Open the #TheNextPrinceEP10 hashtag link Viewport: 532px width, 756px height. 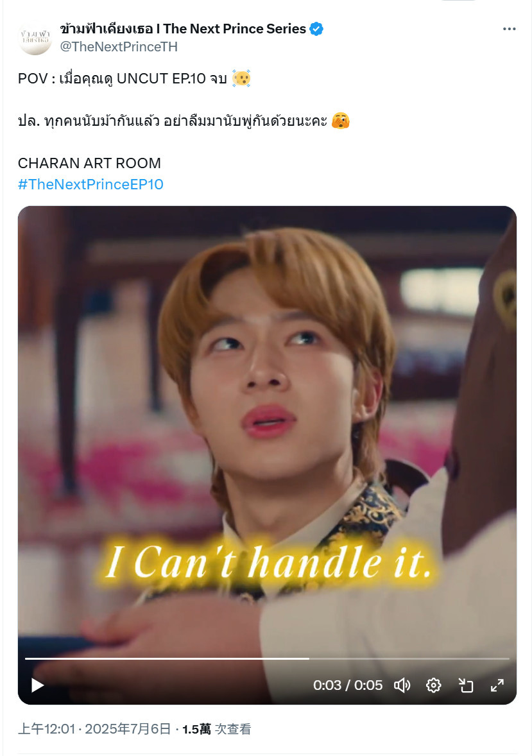click(90, 184)
